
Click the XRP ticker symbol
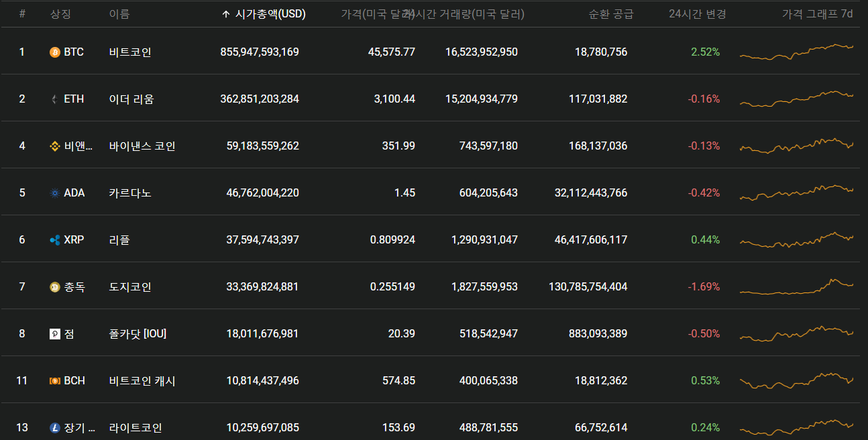[x=74, y=239]
